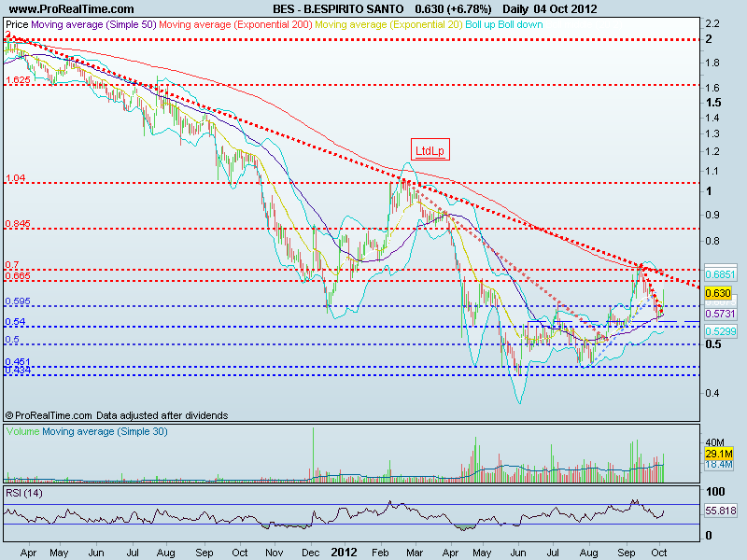Click the 'Boll up' legend label
This screenshot has height=560, width=747.
pos(480,24)
